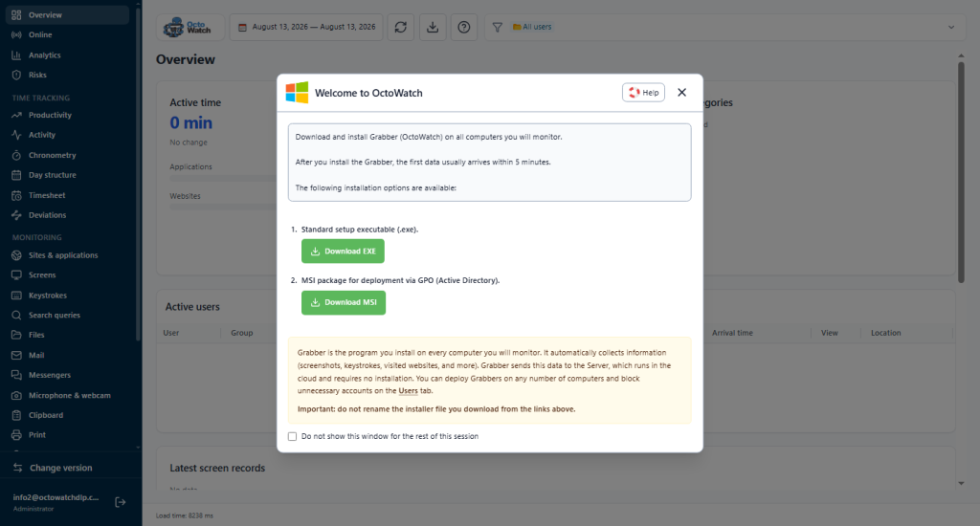Click the Microphone & webcam camera icon
Image resolution: width=980 pixels, height=526 pixels.
[16, 395]
